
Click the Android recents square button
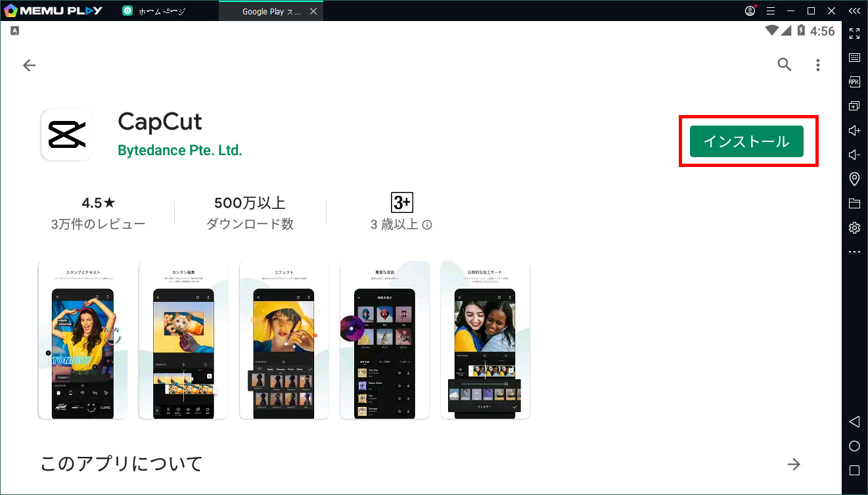click(x=854, y=470)
